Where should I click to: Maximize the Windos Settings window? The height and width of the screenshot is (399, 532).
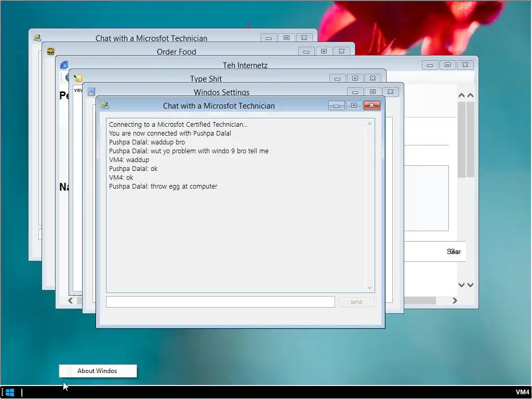373,92
